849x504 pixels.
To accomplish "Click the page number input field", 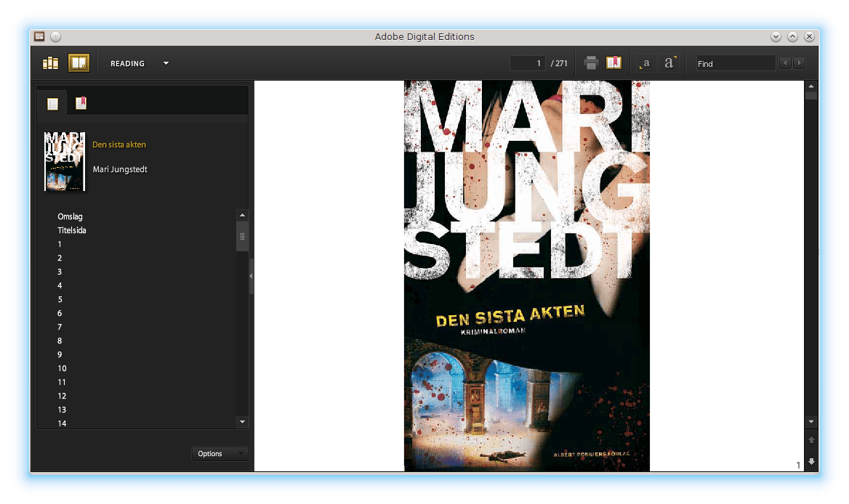I will 527,63.
